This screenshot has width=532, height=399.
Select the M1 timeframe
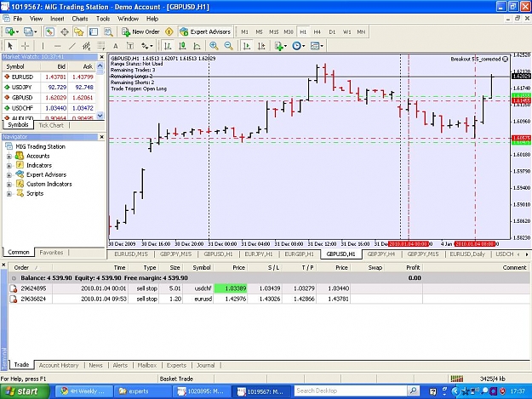point(244,31)
